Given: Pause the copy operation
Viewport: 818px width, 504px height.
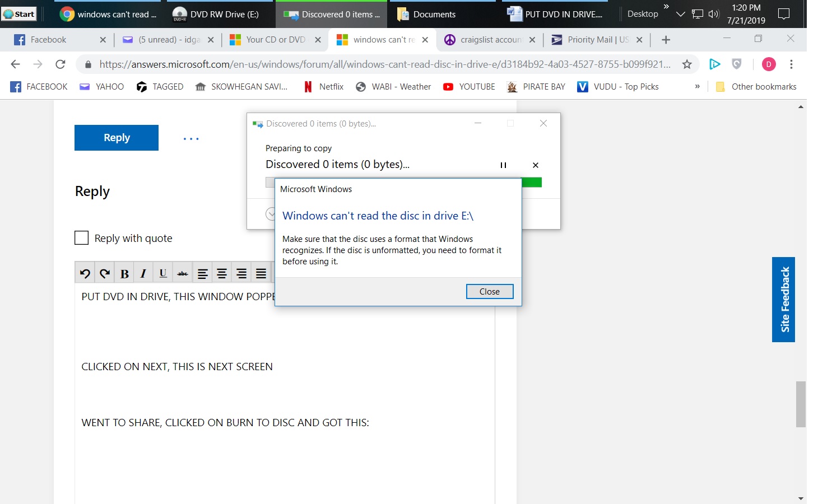Looking at the screenshot, I should click(x=503, y=165).
